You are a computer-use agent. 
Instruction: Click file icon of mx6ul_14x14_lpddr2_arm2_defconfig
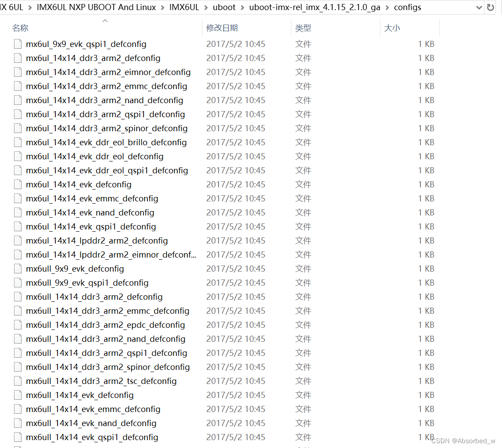pyautogui.click(x=18, y=241)
